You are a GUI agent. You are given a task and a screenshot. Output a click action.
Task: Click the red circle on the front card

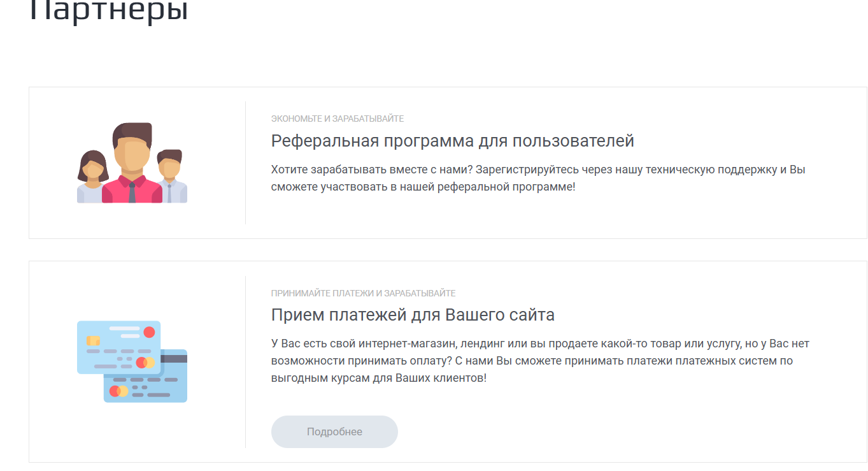149,332
